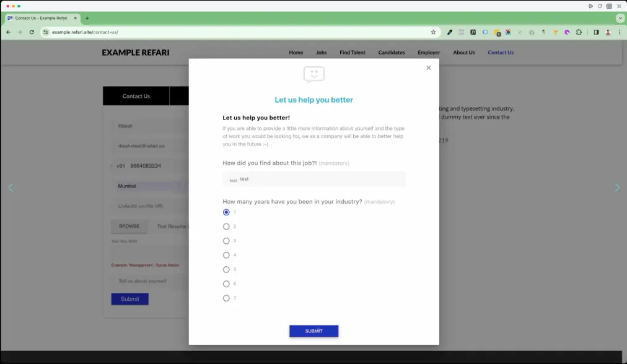This screenshot has height=364, width=627.
Task: Click the browser address bar URL
Action: [x=85, y=32]
